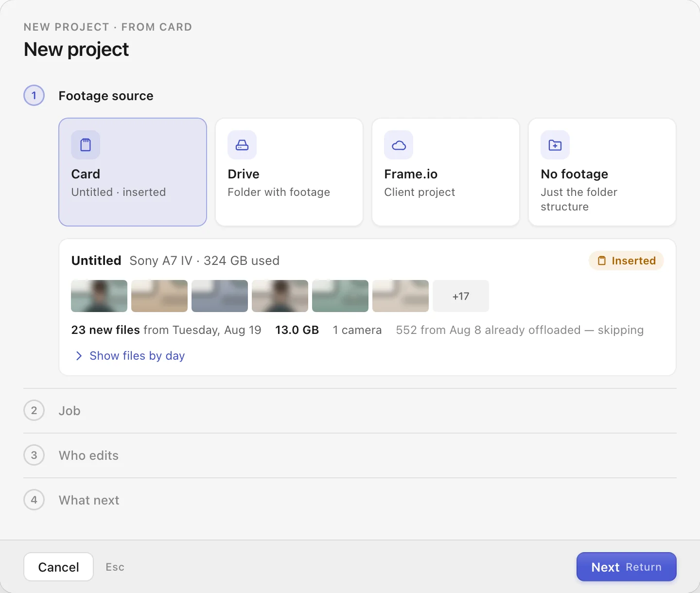This screenshot has width=700, height=593.
Task: Pick the No footage folder structure option
Action: pyautogui.click(x=602, y=172)
